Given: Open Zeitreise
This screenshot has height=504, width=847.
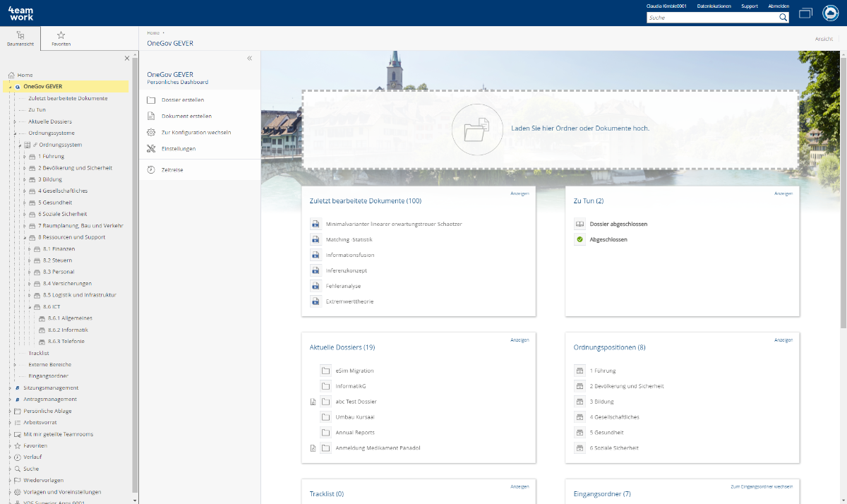Looking at the screenshot, I should point(172,169).
